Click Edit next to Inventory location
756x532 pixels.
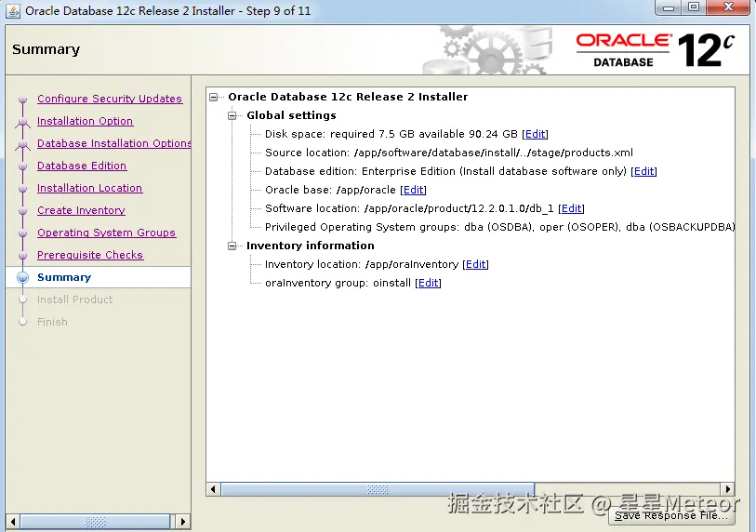(x=475, y=264)
